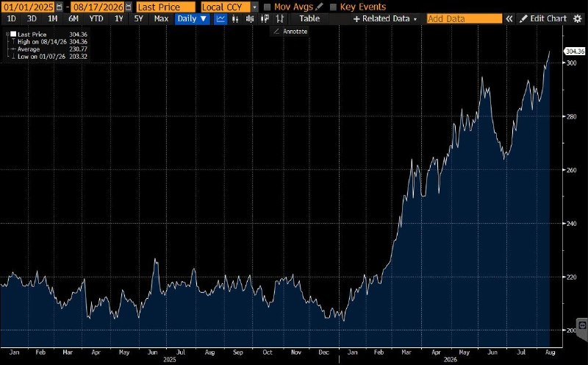Click the Last Price legend label
Viewport: 588px width, 365px height.
click(x=32, y=34)
